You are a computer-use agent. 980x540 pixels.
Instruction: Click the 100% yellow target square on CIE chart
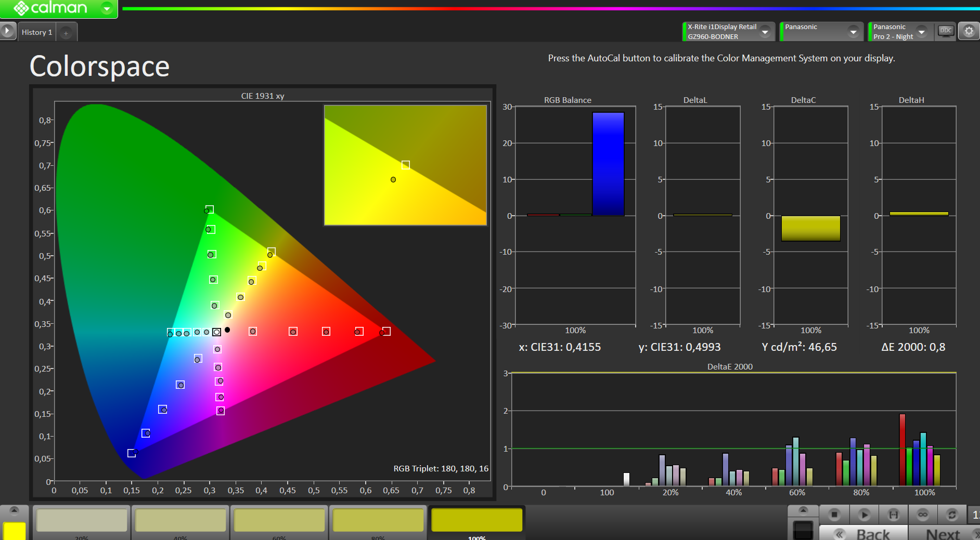click(x=272, y=252)
